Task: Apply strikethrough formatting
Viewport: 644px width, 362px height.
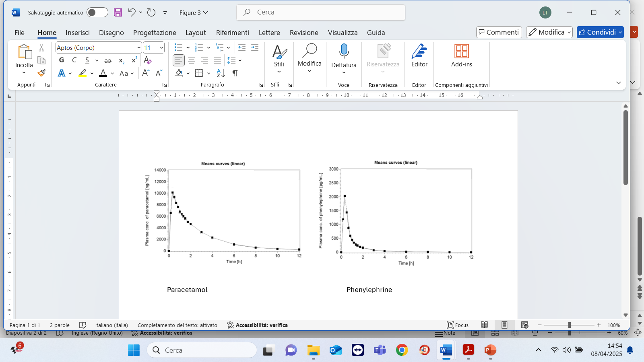Action: click(x=108, y=60)
